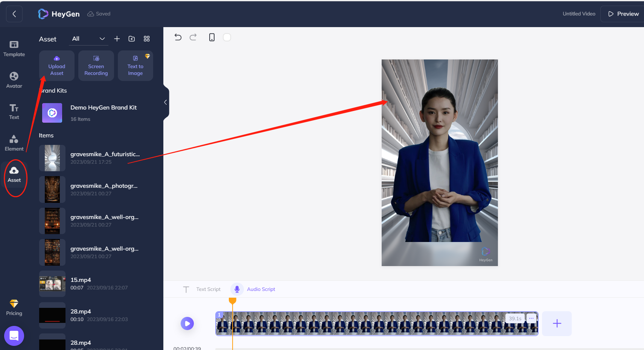Screen dimensions: 644x350
Task: Click the Untitled Video title
Action: (579, 14)
